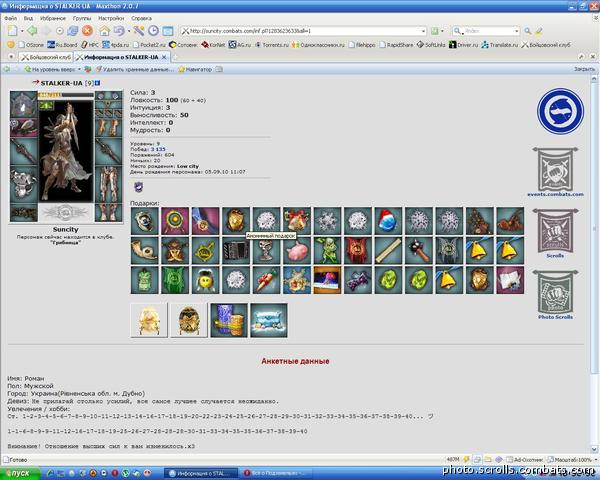The image size is (600, 480).
Task: Click the address bar URL field
Action: point(304,31)
